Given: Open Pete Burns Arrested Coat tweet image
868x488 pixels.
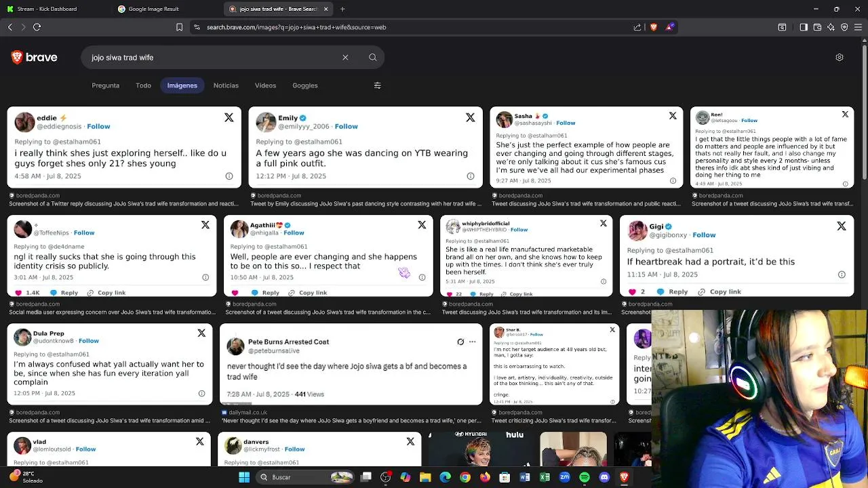Looking at the screenshot, I should point(351,364).
